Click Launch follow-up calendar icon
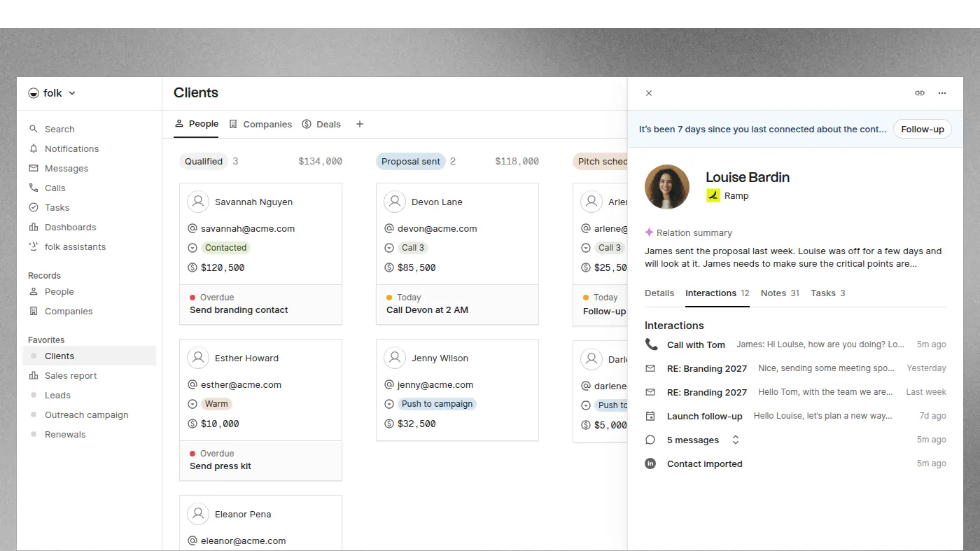 650,416
